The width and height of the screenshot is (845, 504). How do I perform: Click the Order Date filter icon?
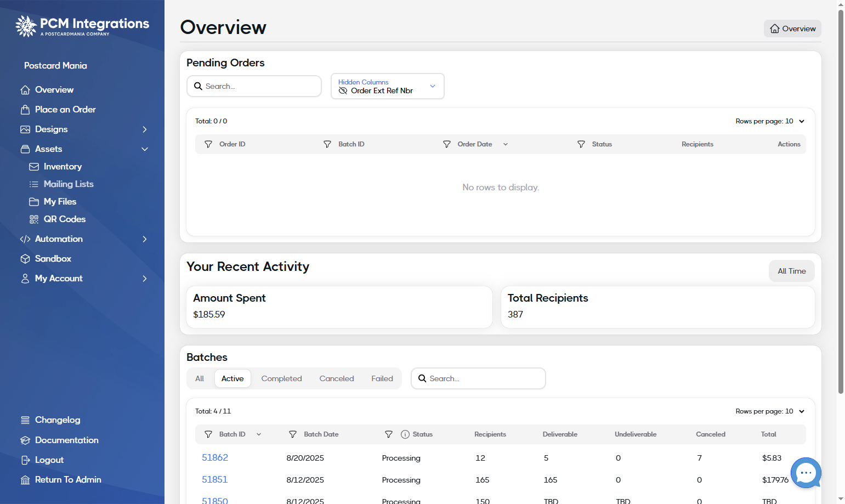coord(447,144)
